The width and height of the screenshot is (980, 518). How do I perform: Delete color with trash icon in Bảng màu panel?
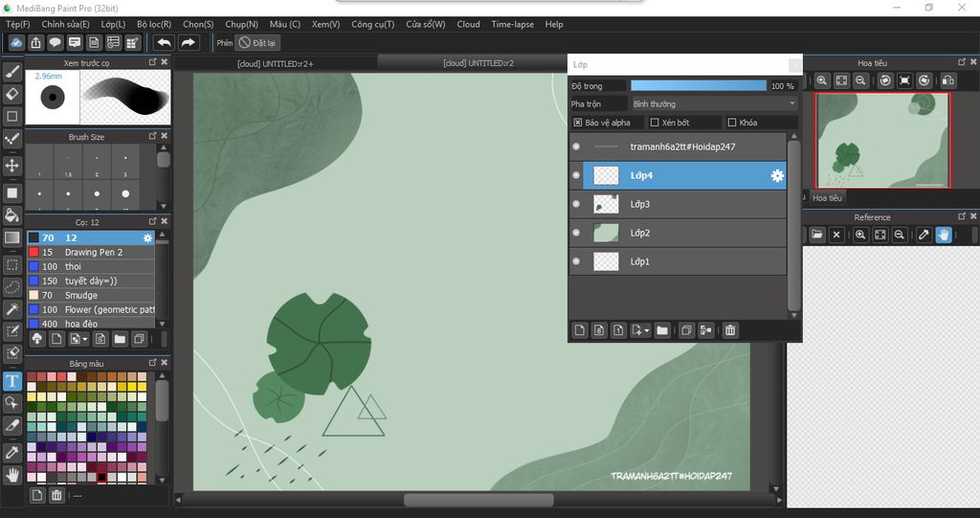pos(56,495)
